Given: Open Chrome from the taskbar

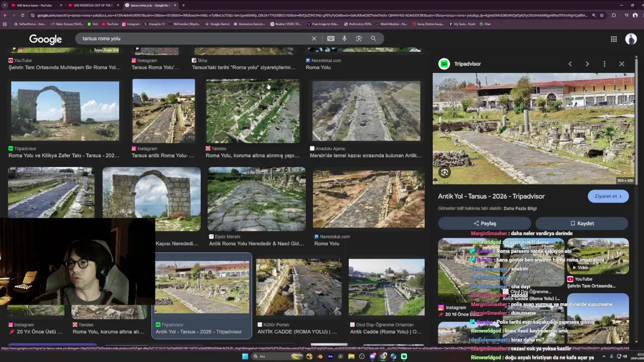Looking at the screenshot, I should (383, 356).
